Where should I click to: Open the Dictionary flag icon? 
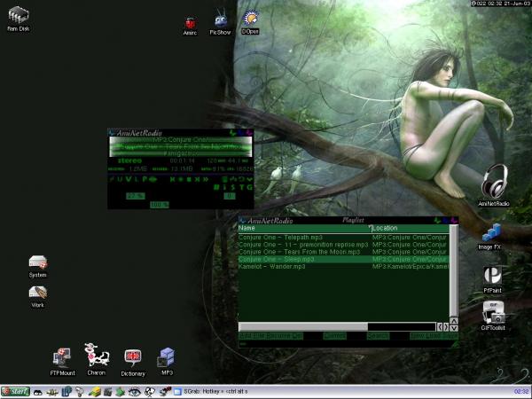pos(133,363)
